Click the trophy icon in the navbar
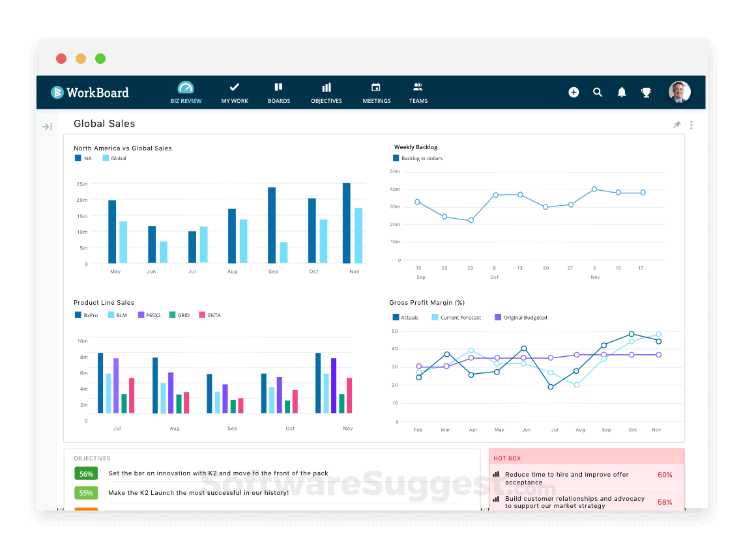Image resolution: width=756 pixels, height=547 pixels. (x=646, y=92)
